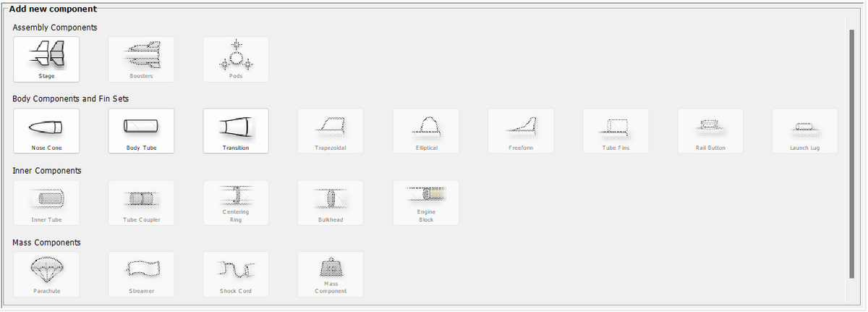Select the Elliptical fin set

click(x=426, y=131)
